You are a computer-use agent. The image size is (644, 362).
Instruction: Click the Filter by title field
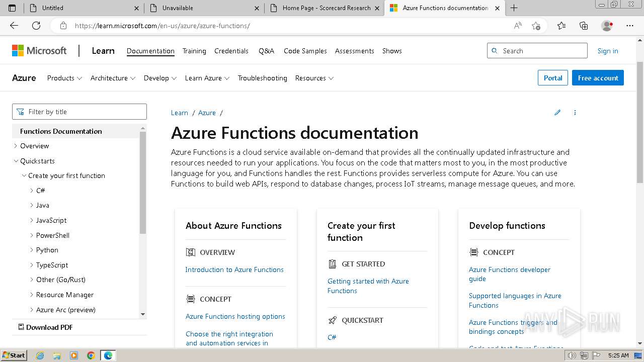click(x=79, y=112)
